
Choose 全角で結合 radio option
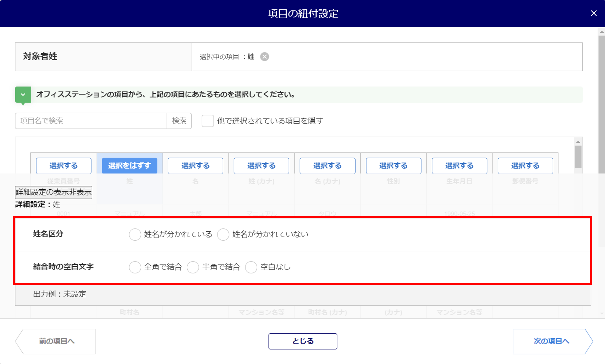click(x=135, y=267)
